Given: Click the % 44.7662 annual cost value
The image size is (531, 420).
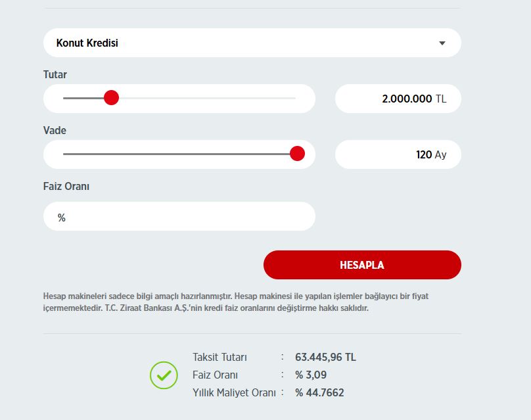Looking at the screenshot, I should pos(319,392).
